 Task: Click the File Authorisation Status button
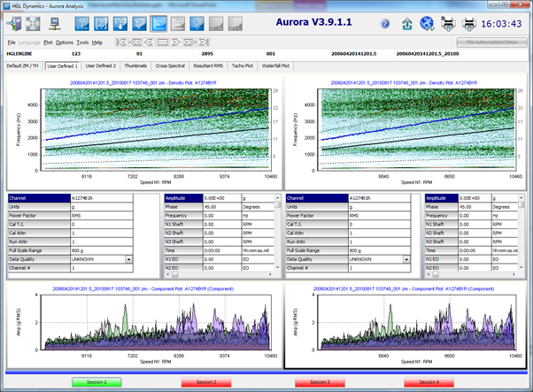(x=491, y=42)
